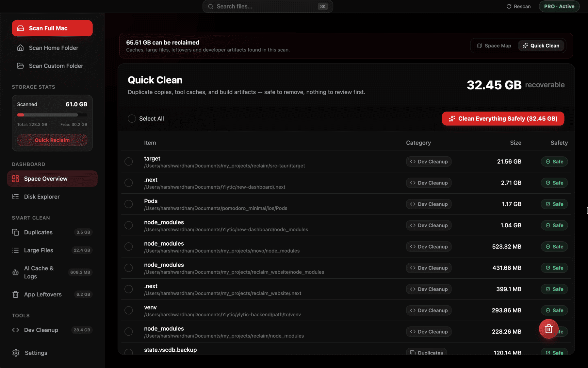Viewport: 588px width, 368px height.
Task: Check the reclaim_website/.next row circle
Action: tap(129, 289)
